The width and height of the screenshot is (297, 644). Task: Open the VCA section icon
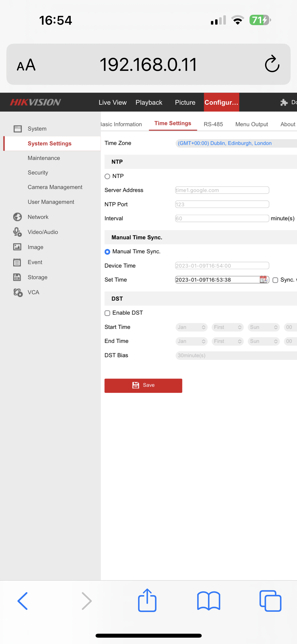click(x=18, y=292)
